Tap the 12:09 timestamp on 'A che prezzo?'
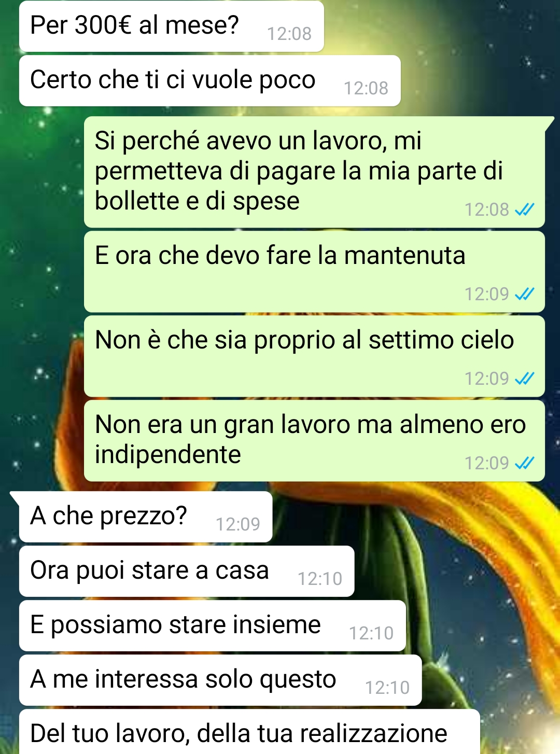560x754 pixels. (x=238, y=524)
